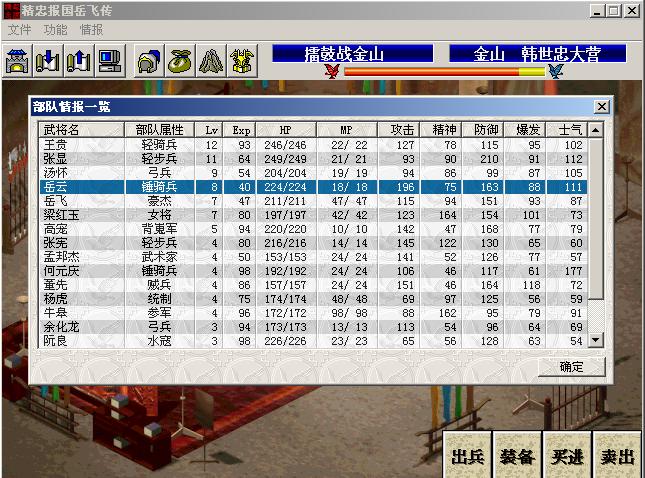Viewport: 645px width, 478px height.
Task: Click the 背嵬军 unit type cell
Action: [x=159, y=229]
